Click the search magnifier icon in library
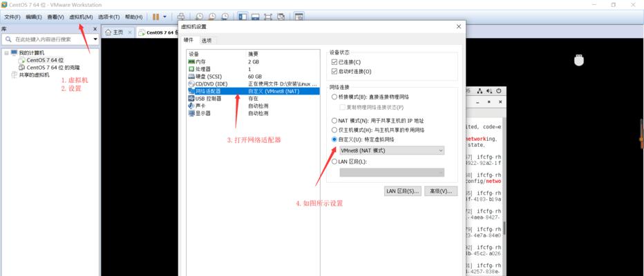The height and width of the screenshot is (276, 644). 8,39
